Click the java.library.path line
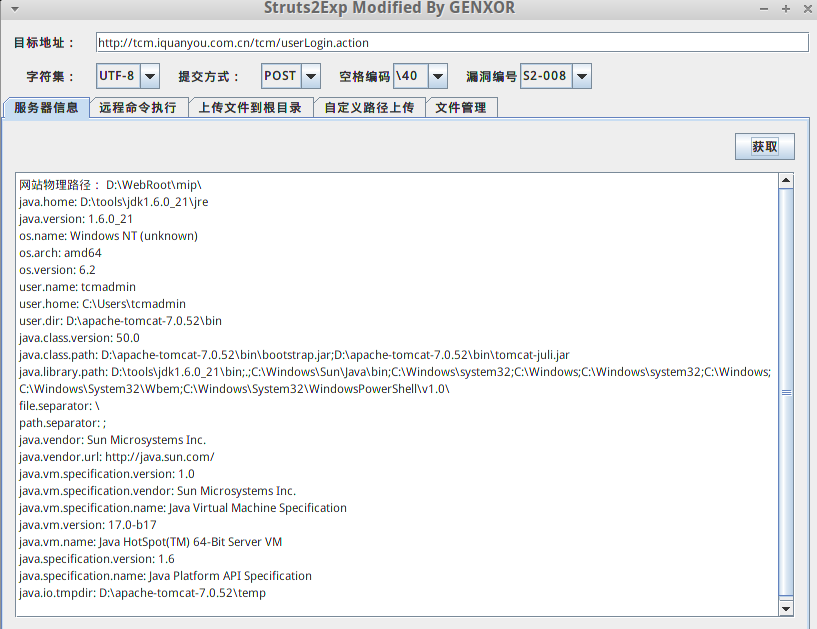817x629 pixels. [395, 372]
